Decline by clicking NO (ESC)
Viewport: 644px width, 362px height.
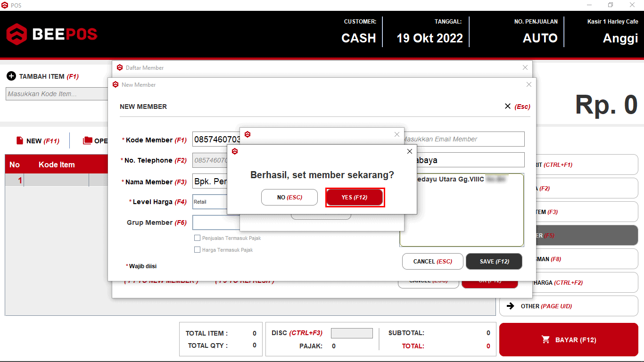289,197
